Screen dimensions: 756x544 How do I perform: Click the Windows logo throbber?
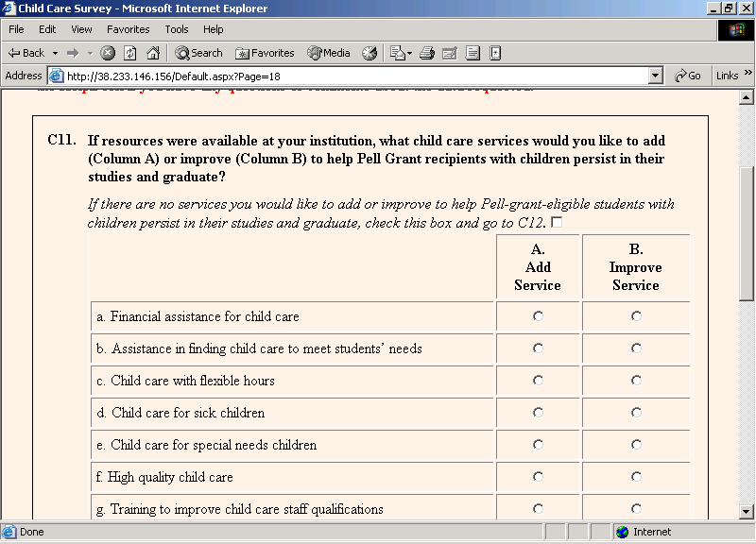pos(736,30)
